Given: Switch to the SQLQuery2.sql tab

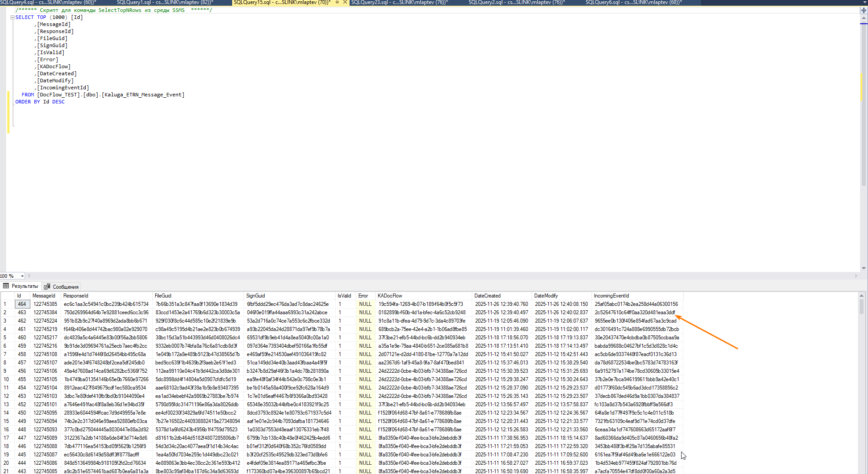Looking at the screenshot, I should [x=517, y=2].
